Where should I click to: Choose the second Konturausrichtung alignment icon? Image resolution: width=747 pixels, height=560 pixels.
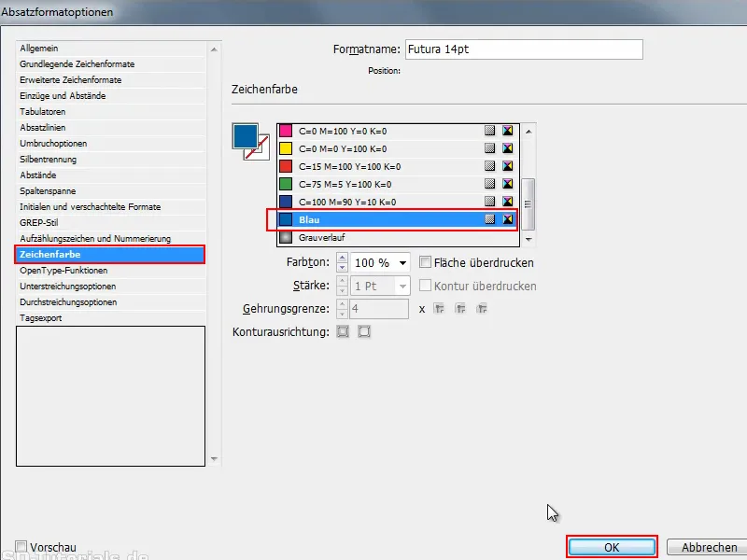pos(364,331)
